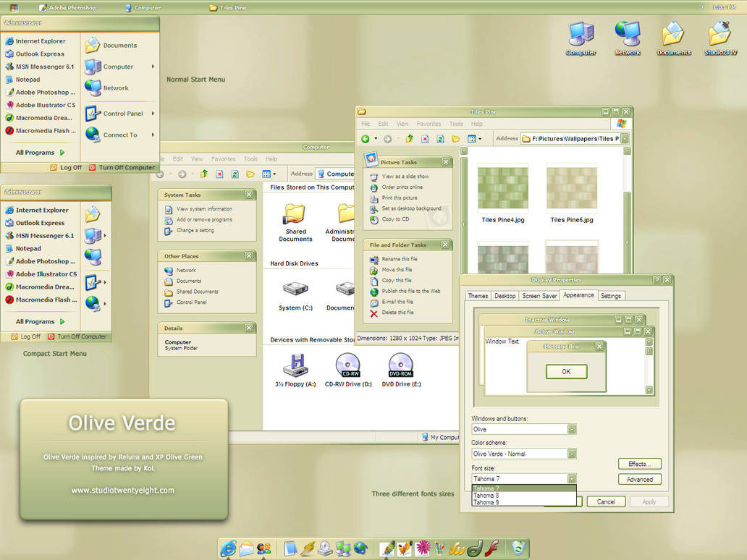Open the Recycle Bin in the dock
747x560 pixels.
pos(518,548)
